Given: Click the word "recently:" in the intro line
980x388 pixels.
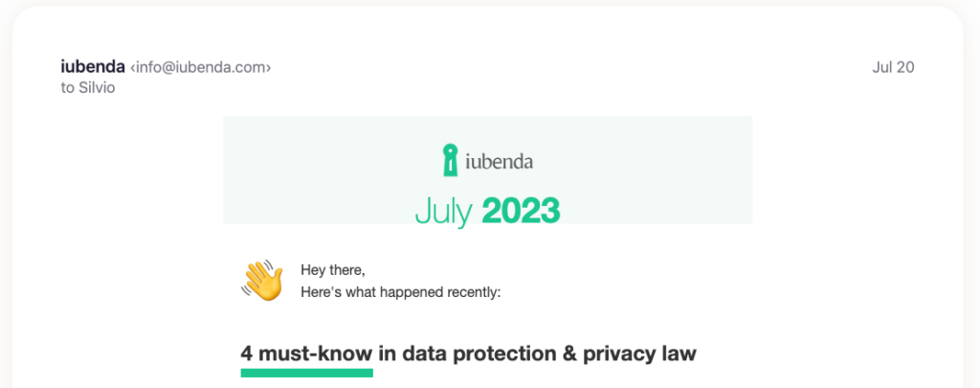Looking at the screenshot, I should [x=469, y=291].
